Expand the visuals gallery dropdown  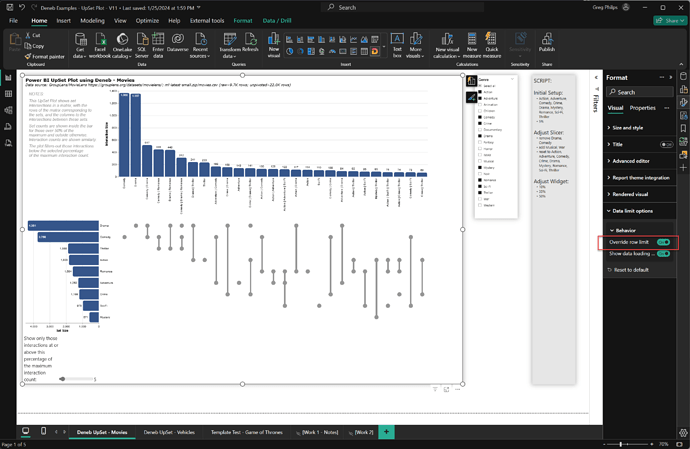pyautogui.click(x=384, y=46)
